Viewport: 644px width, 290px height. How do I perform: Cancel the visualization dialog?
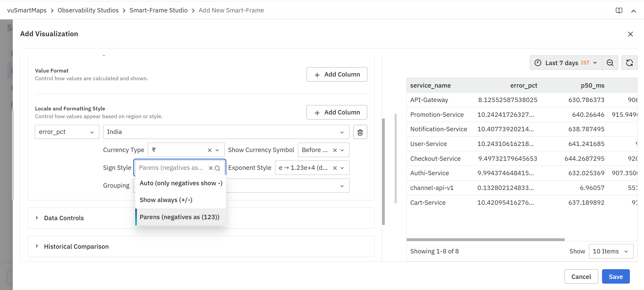pyautogui.click(x=581, y=277)
